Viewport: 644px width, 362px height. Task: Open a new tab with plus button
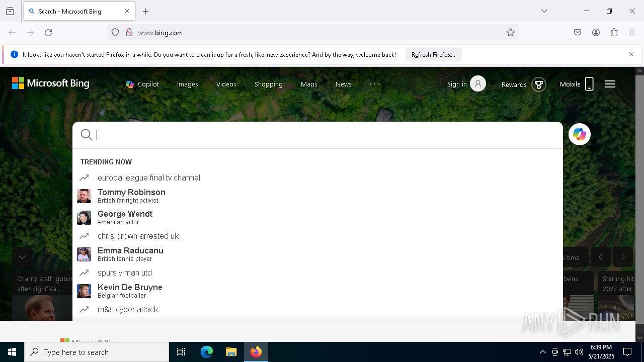146,11
